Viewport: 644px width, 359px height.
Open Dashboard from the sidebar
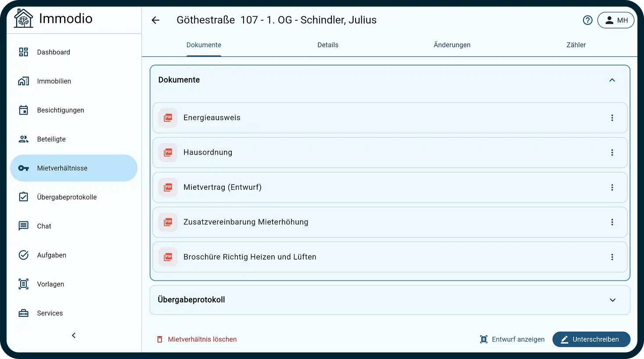pyautogui.click(x=74, y=52)
